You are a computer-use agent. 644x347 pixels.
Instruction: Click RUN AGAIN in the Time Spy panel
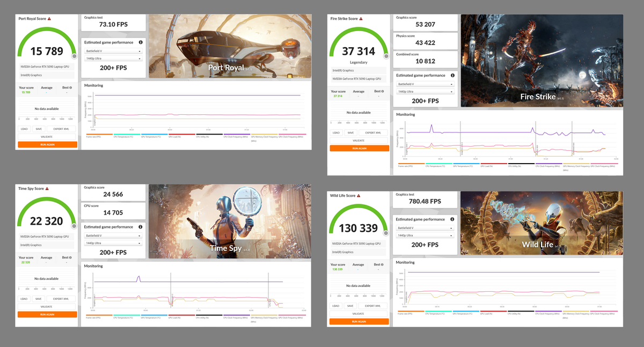click(x=47, y=314)
